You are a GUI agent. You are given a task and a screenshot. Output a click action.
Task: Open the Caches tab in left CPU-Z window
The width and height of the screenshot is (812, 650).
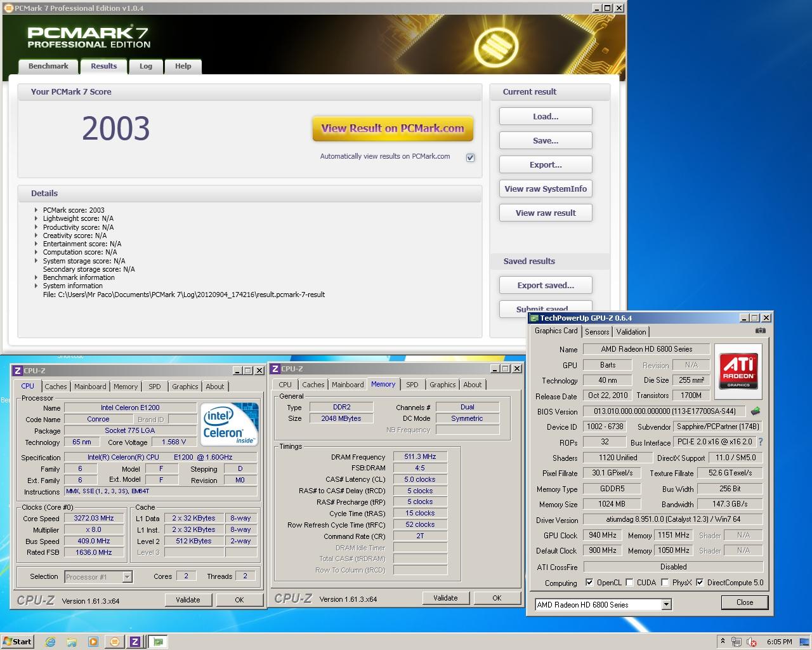pyautogui.click(x=56, y=387)
